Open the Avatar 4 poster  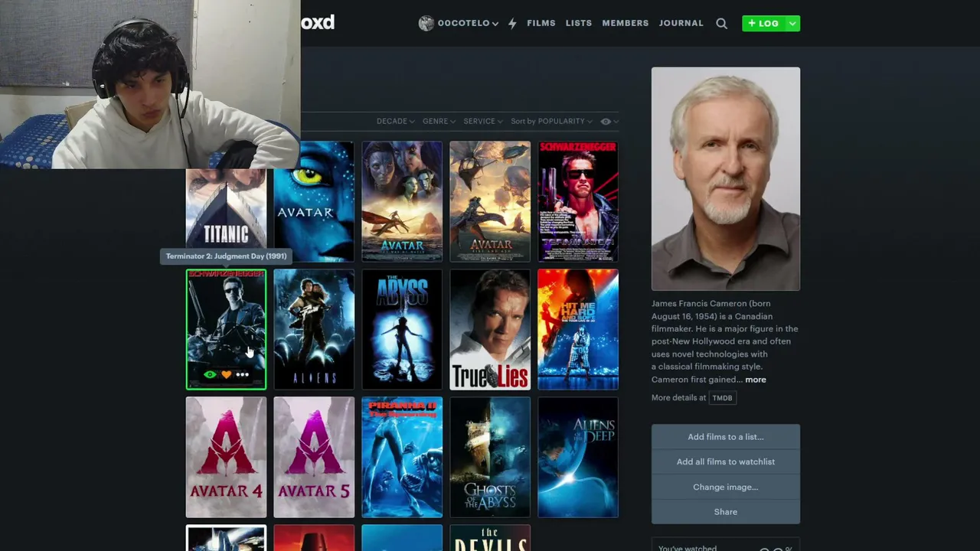tap(226, 457)
